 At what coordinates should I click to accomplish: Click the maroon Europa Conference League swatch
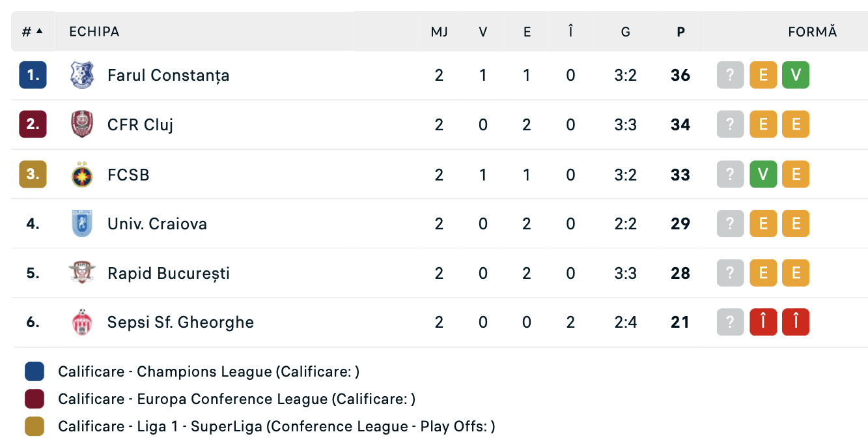(x=35, y=399)
